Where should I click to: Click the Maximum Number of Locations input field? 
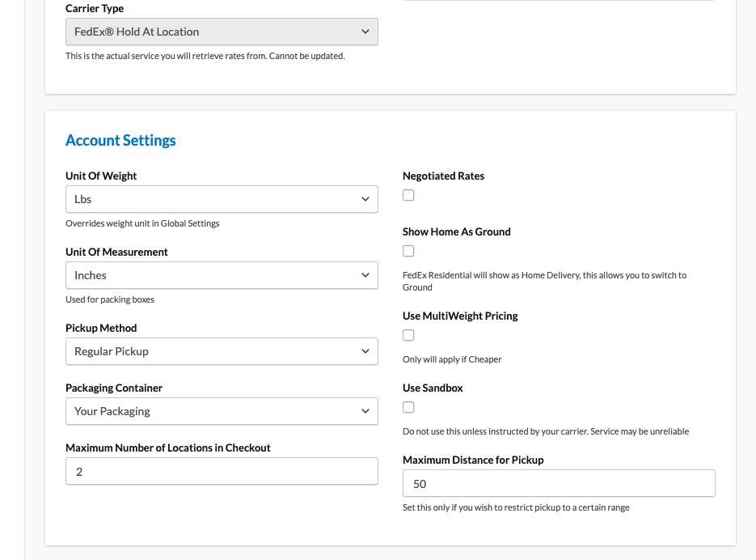point(221,471)
